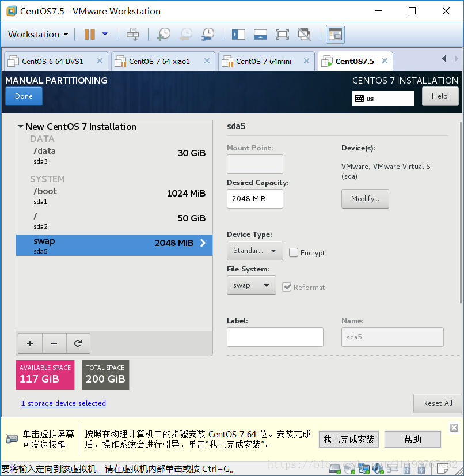Toggle the Reformat checkbox
The width and height of the screenshot is (464, 476).
coord(287,287)
